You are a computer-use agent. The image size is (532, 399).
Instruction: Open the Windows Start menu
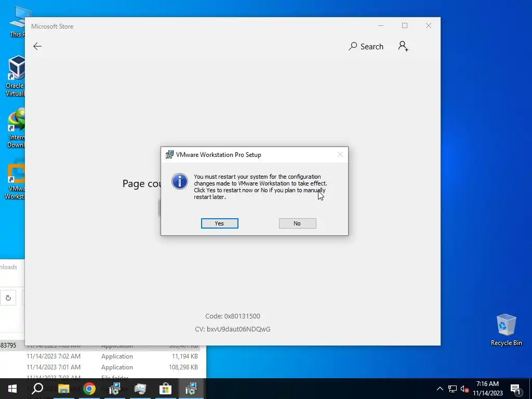tap(12, 389)
